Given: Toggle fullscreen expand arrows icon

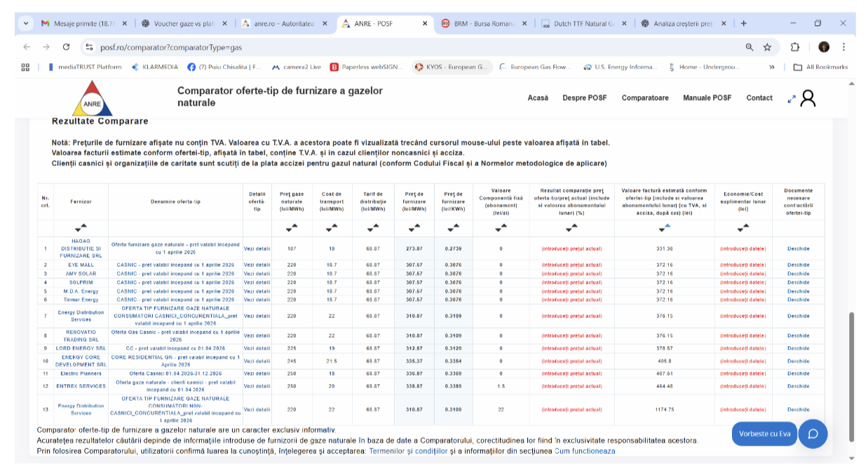Looking at the screenshot, I should point(792,99).
